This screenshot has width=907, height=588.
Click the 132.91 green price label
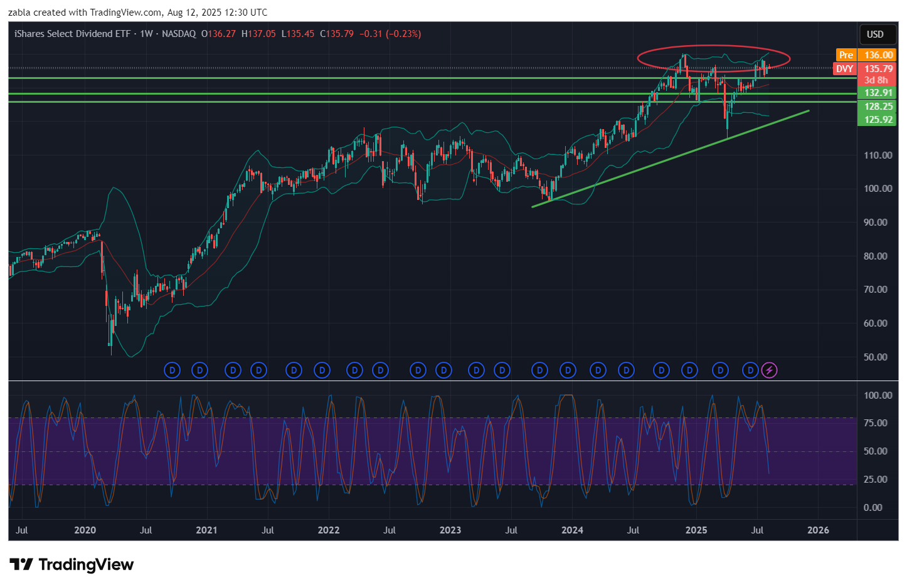(x=878, y=93)
